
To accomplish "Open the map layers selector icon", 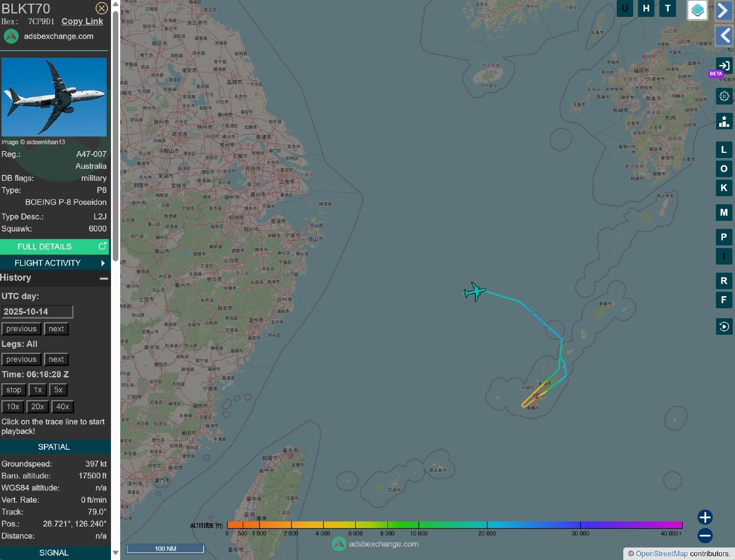I will point(697,10).
